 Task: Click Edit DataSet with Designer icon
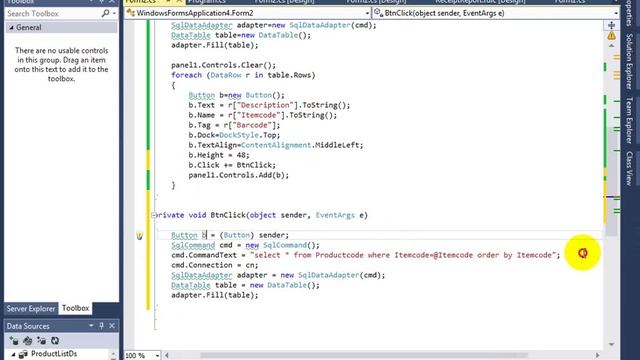click(x=27, y=340)
